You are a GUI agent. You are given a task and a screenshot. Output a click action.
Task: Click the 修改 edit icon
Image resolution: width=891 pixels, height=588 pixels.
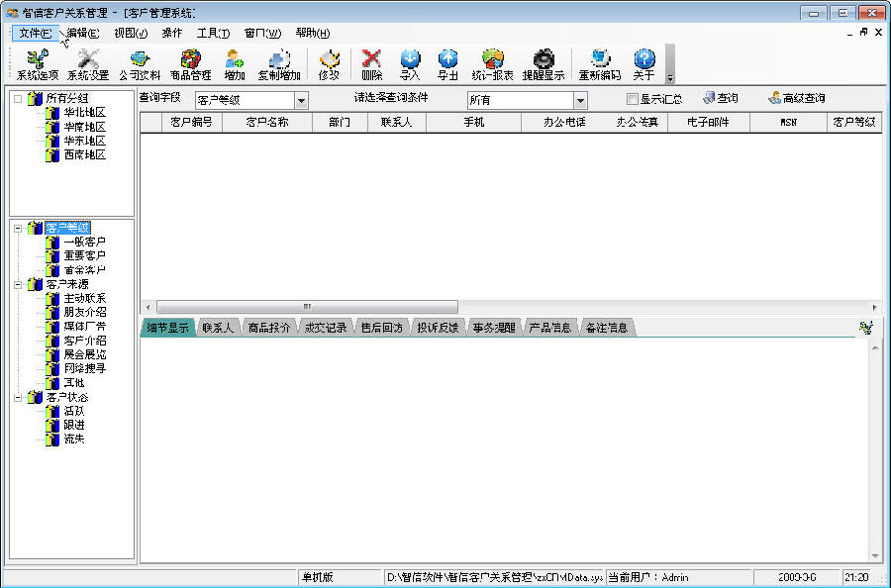[x=329, y=64]
